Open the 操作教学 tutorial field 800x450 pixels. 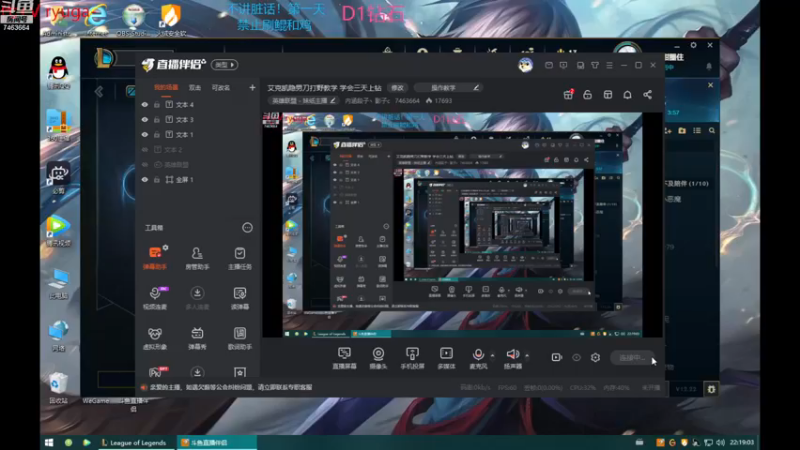click(x=449, y=88)
